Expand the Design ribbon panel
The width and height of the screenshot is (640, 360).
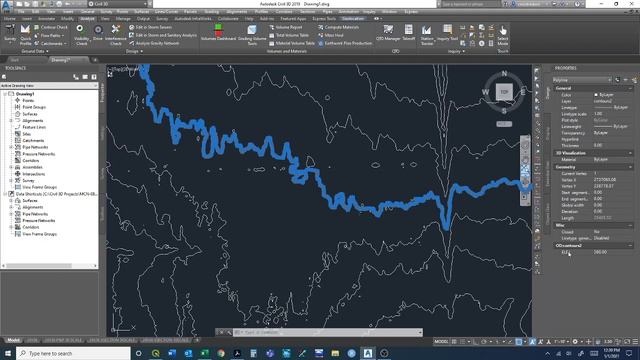coord(134,51)
